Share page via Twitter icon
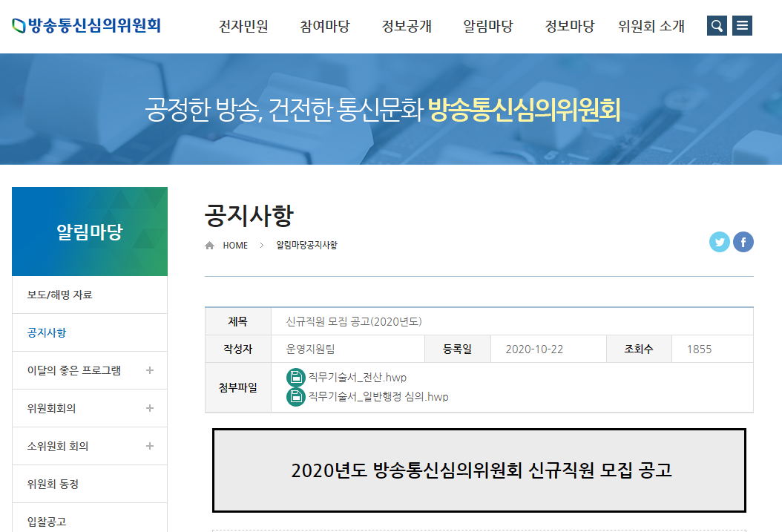 point(719,242)
